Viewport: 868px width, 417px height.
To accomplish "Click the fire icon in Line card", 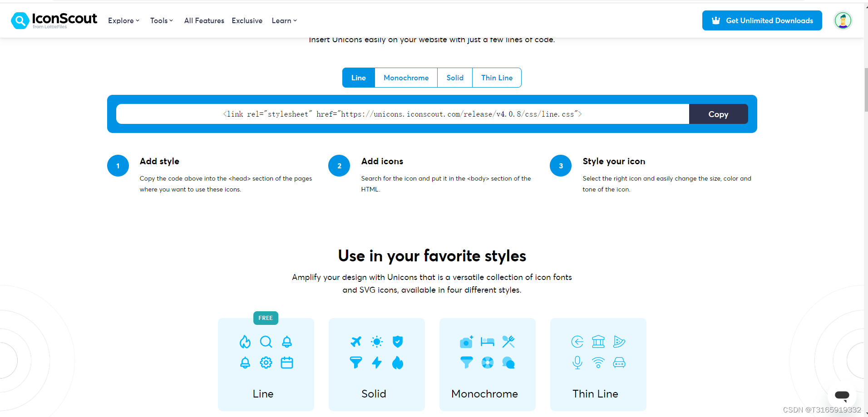I will pos(245,342).
